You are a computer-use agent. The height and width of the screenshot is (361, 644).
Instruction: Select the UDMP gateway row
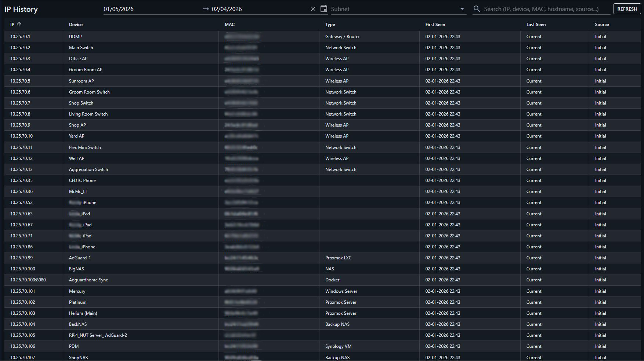[x=75, y=37]
